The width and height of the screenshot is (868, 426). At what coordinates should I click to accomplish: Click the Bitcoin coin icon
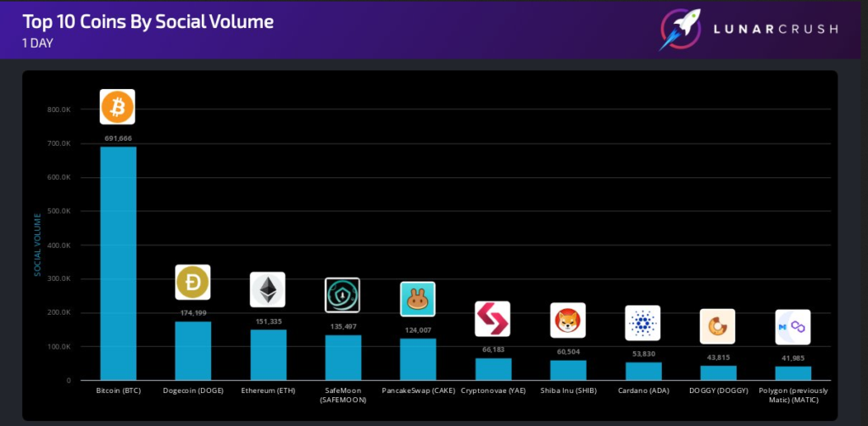pos(117,106)
